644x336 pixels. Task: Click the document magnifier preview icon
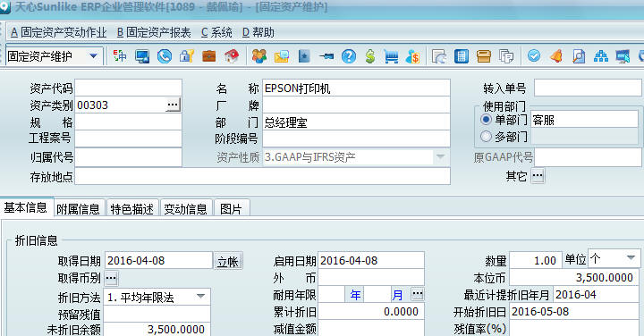coord(579,56)
